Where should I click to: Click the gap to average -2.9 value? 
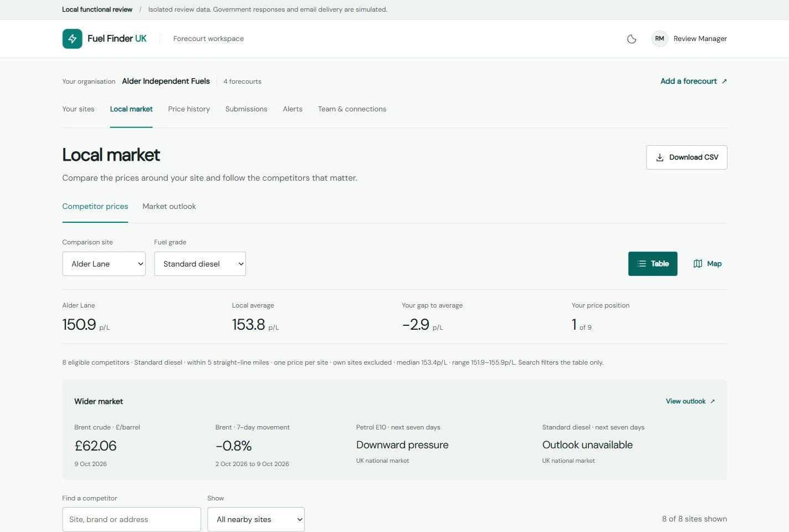[416, 324]
